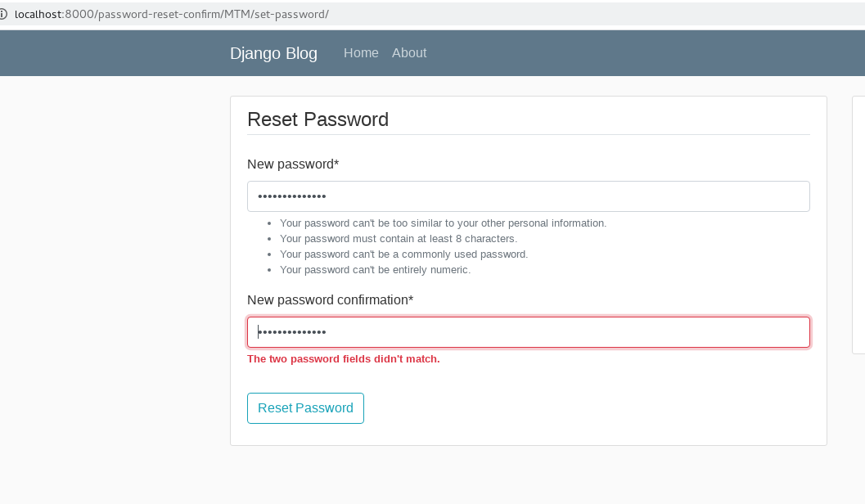Image resolution: width=865 pixels, height=504 pixels.
Task: Open the Django Blog brand link
Action: [273, 53]
